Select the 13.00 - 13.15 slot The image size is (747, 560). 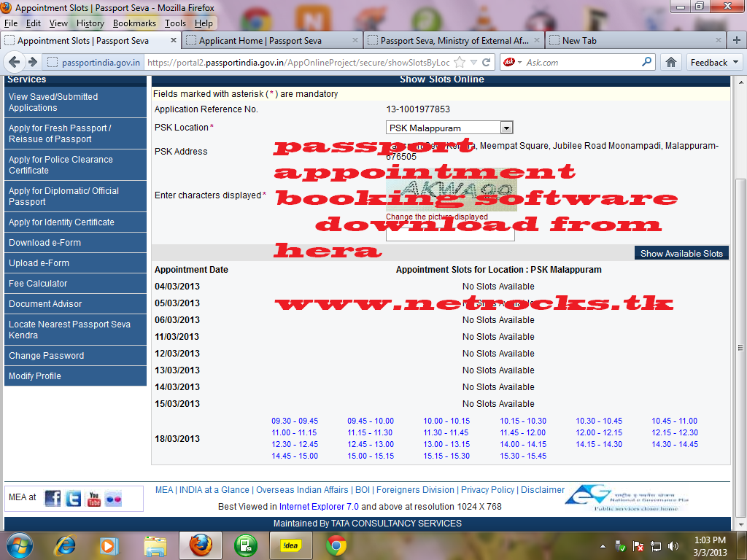(x=446, y=444)
